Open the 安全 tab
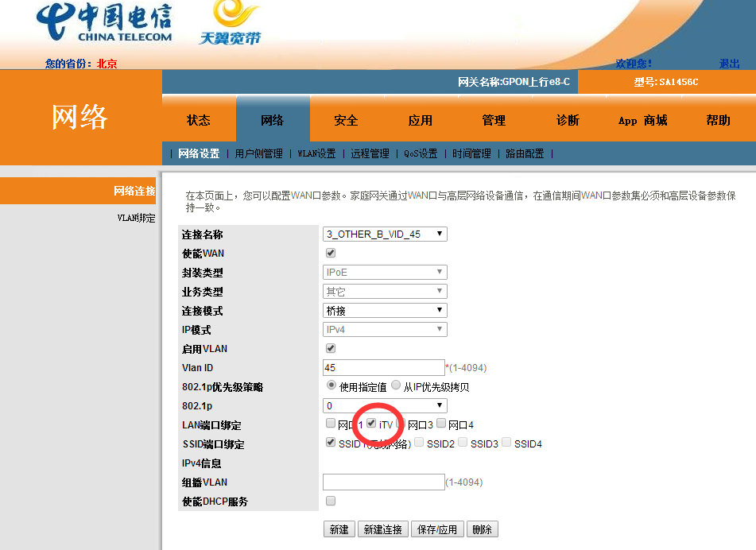The width and height of the screenshot is (756, 550). tap(346, 120)
